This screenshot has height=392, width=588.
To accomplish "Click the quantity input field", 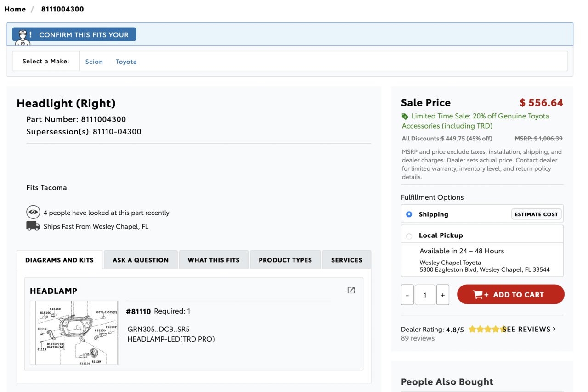I will point(425,295).
